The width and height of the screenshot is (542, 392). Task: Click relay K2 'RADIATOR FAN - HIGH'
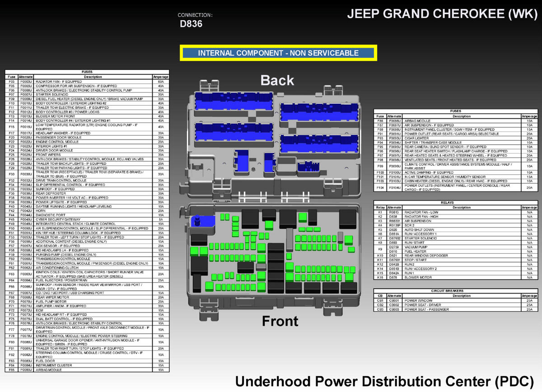[x=456, y=216]
